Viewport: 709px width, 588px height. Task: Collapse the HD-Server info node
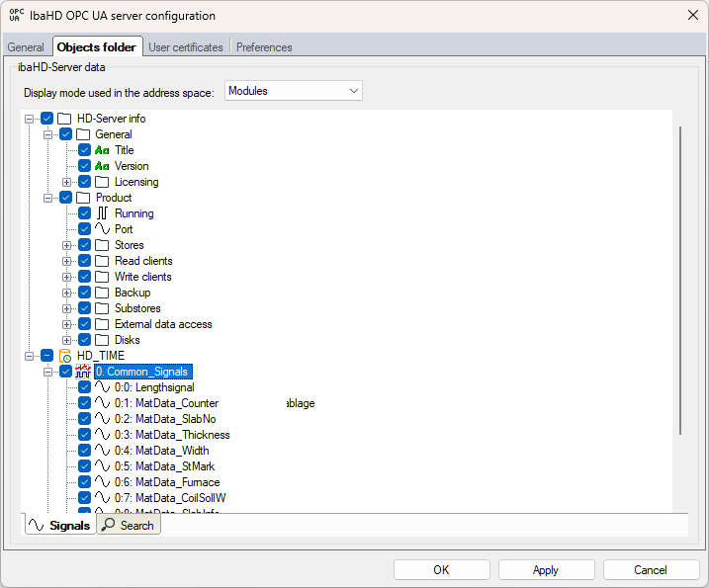pos(30,119)
